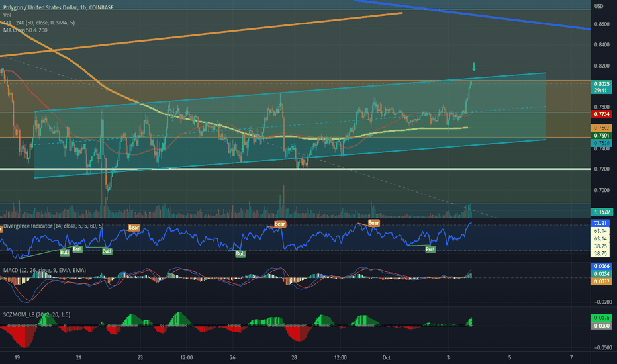617x364 pixels.
Task: Select the orange 0.7602 price tag
Action: (601, 128)
